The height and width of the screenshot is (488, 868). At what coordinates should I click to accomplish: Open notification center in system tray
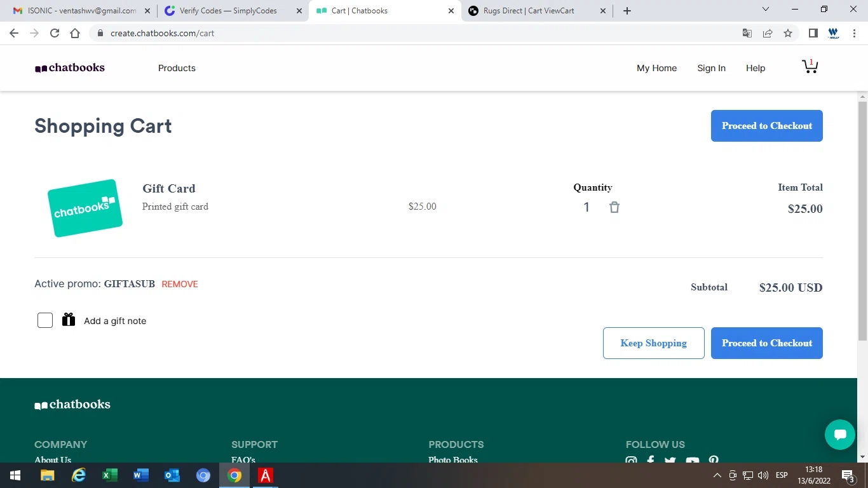(848, 475)
